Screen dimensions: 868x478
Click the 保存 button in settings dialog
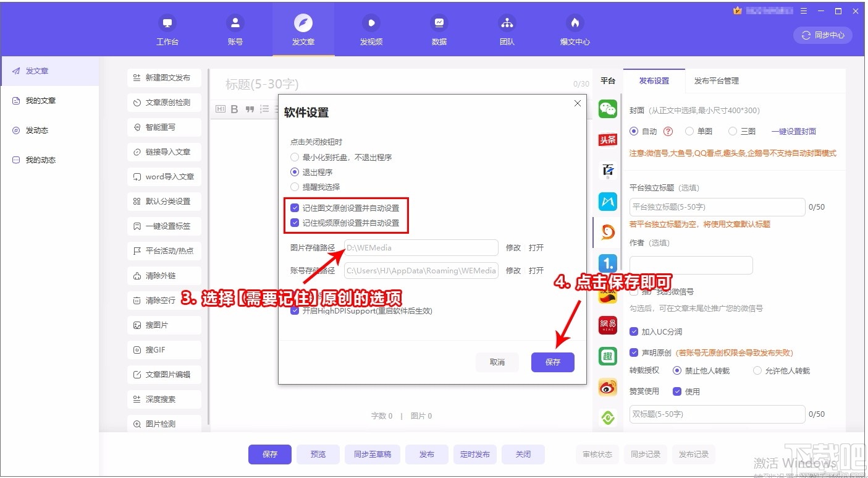pyautogui.click(x=552, y=362)
